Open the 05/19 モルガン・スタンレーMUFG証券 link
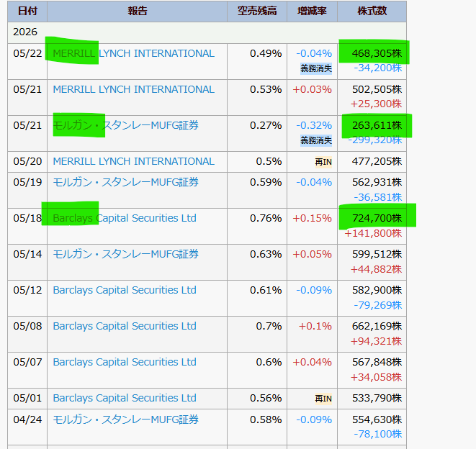Screen dimensions: 476x449 (126, 182)
